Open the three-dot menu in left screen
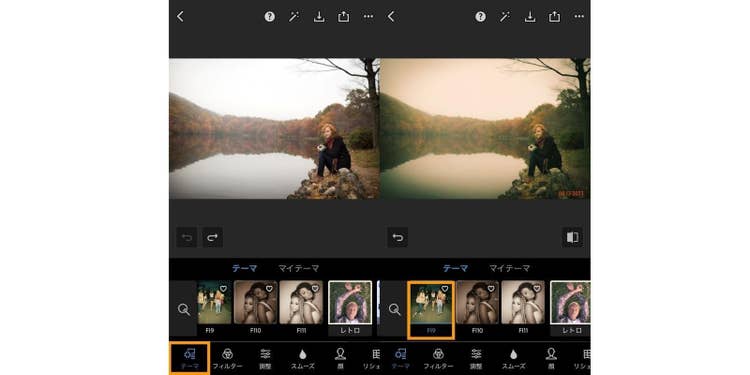The width and height of the screenshot is (750, 375). coord(368,17)
